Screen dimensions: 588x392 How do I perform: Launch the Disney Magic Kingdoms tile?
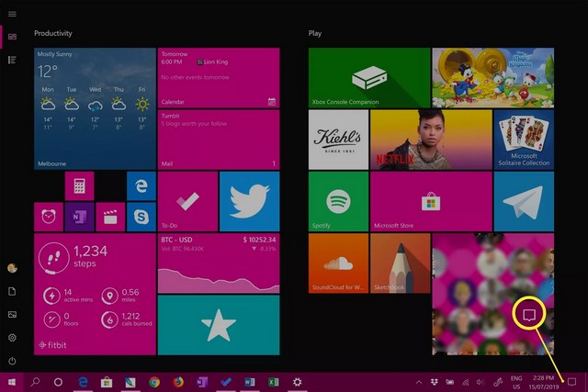pyautogui.click(x=493, y=78)
